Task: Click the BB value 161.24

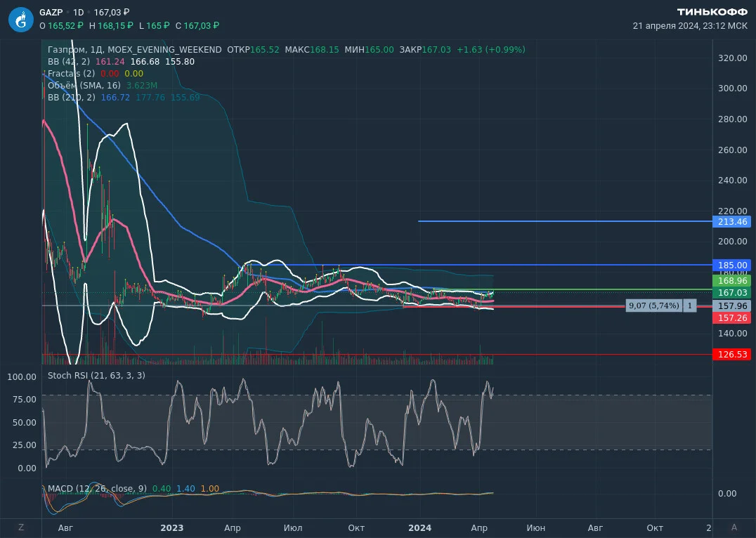Action: pos(110,62)
